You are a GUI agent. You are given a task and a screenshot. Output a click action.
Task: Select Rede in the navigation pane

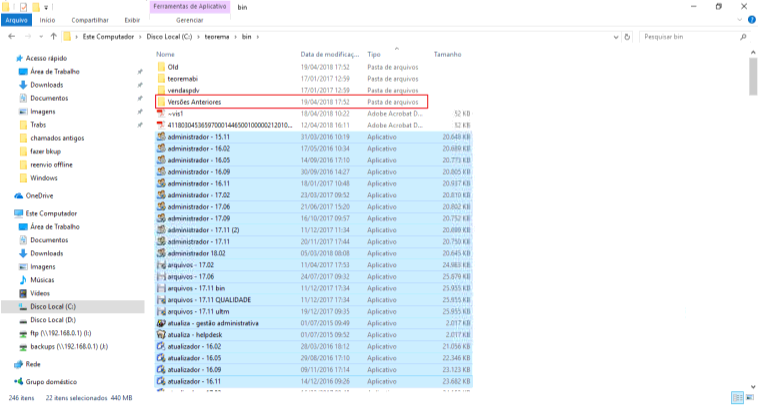(x=33, y=364)
